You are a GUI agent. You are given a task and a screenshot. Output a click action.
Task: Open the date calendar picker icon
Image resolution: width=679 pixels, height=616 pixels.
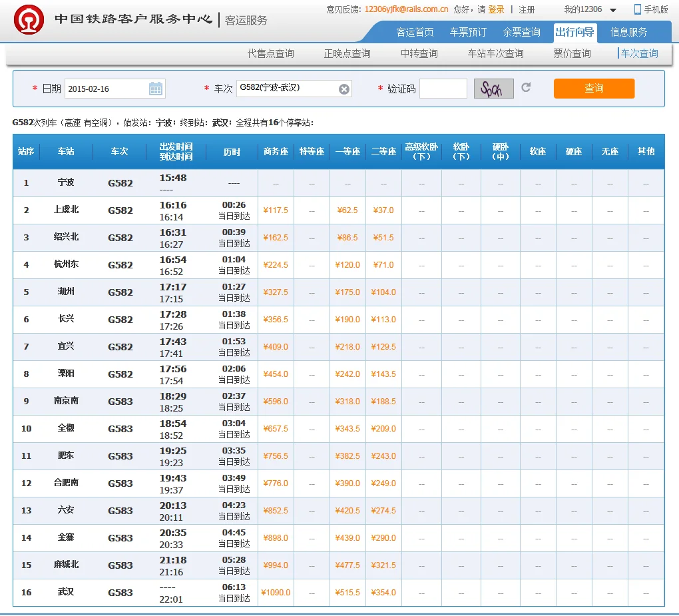156,89
